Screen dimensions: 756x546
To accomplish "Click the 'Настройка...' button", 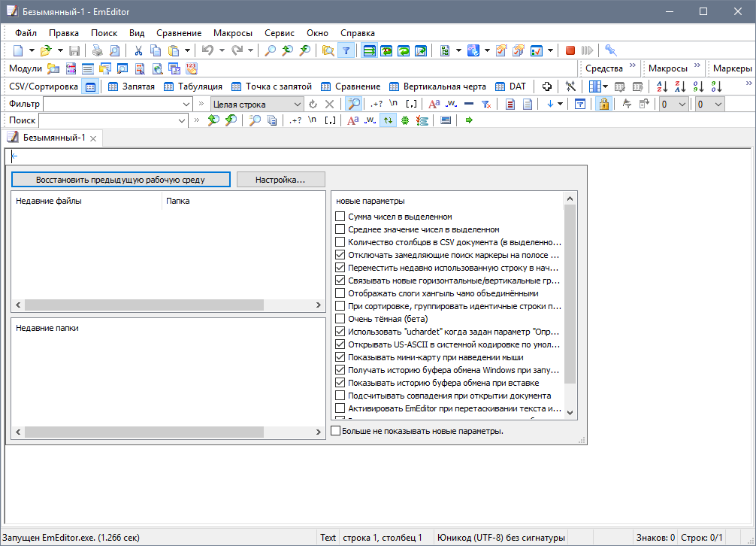I will tap(280, 180).
